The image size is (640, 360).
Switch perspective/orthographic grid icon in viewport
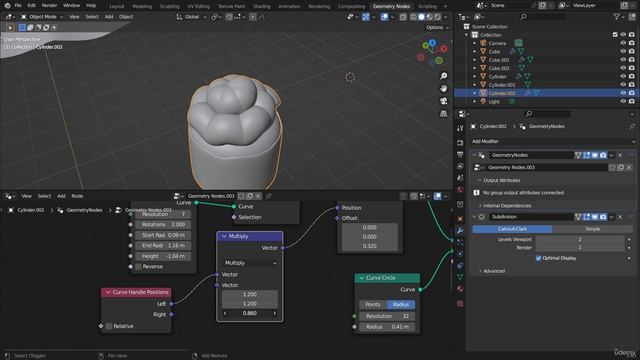pyautogui.click(x=443, y=114)
